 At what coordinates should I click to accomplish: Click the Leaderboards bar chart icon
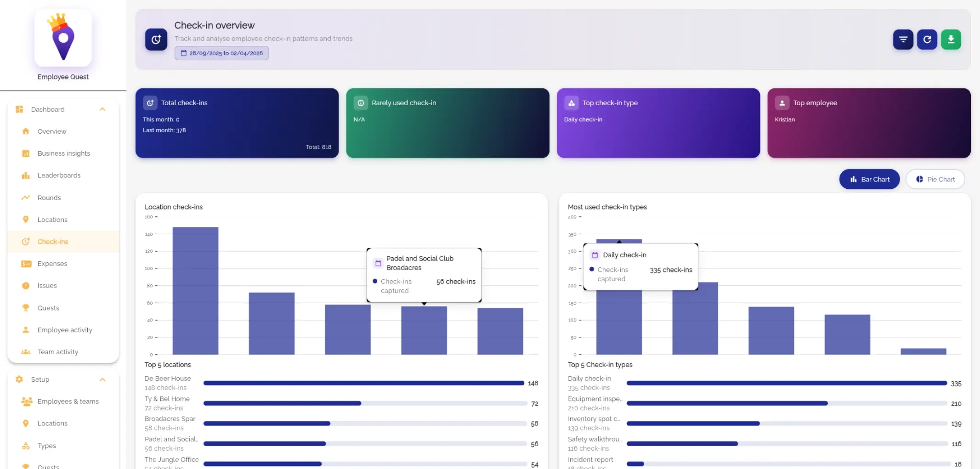coord(26,175)
